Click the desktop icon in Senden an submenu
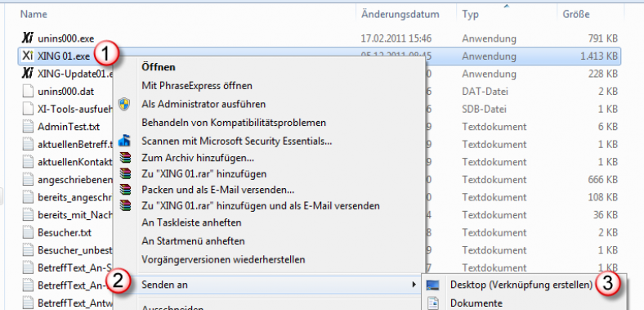The image size is (644, 310). pos(433,285)
